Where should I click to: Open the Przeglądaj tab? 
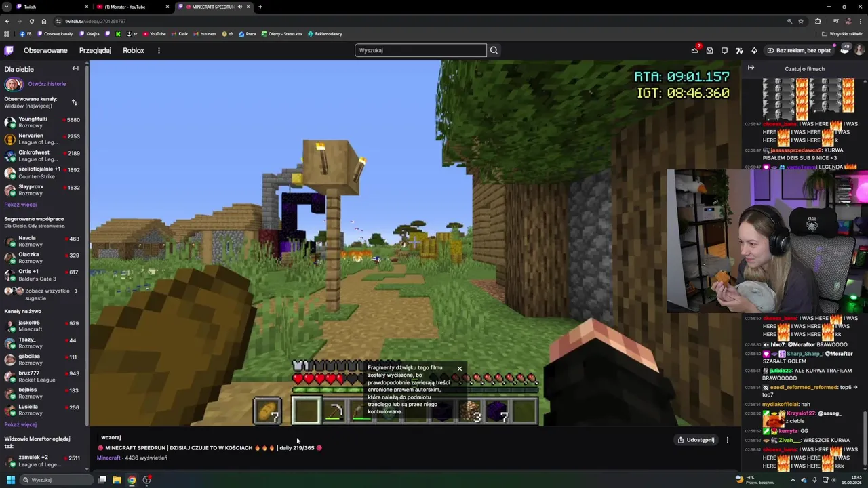tap(95, 50)
